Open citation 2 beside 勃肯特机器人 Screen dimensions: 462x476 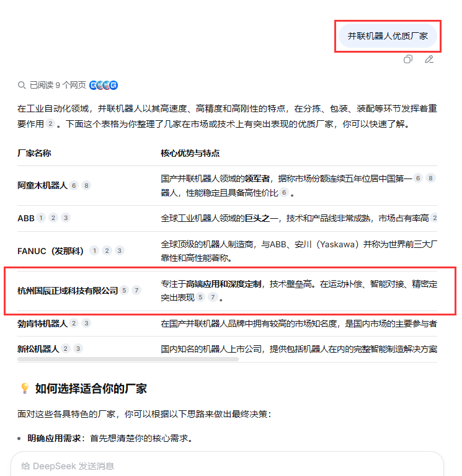74,324
